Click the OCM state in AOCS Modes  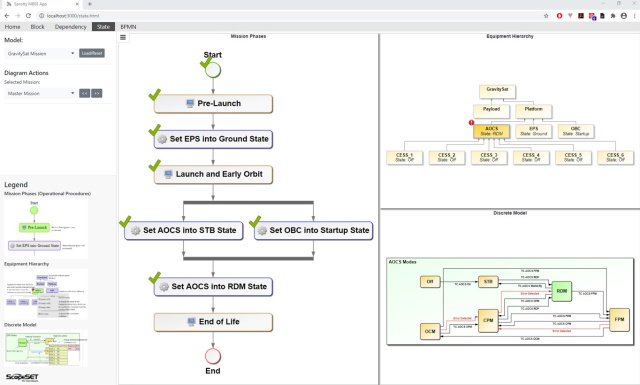point(430,331)
